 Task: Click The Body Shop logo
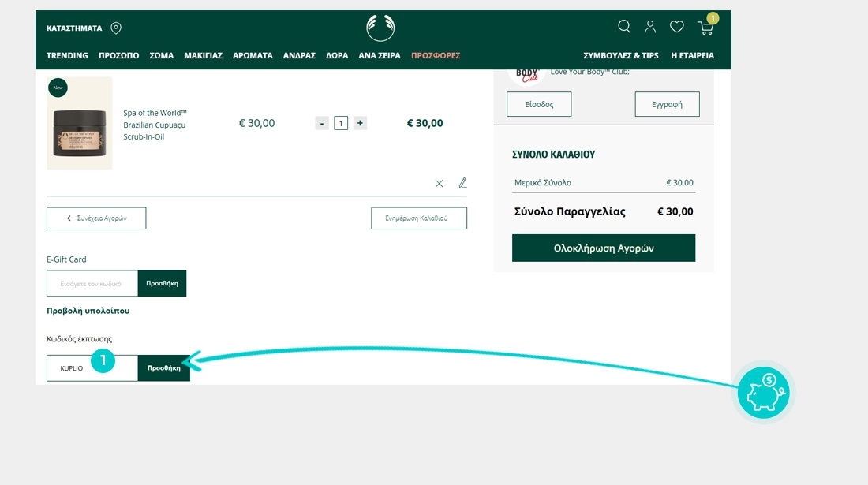click(x=380, y=28)
